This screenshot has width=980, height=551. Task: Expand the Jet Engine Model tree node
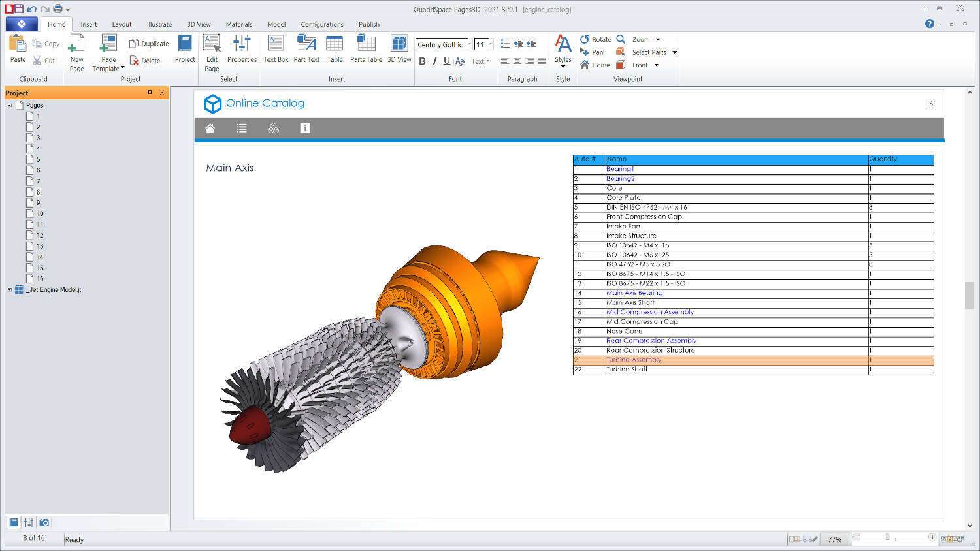click(x=10, y=290)
